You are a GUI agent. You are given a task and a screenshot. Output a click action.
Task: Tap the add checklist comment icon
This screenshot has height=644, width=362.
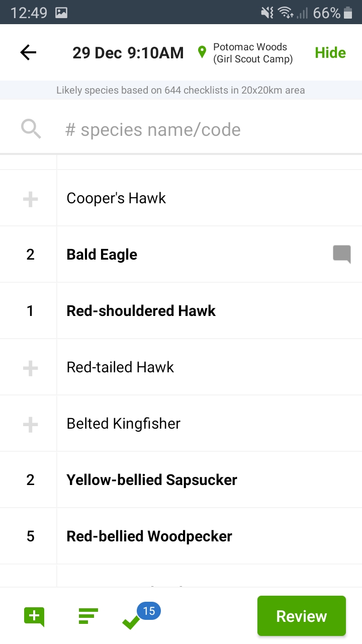pyautogui.click(x=34, y=616)
